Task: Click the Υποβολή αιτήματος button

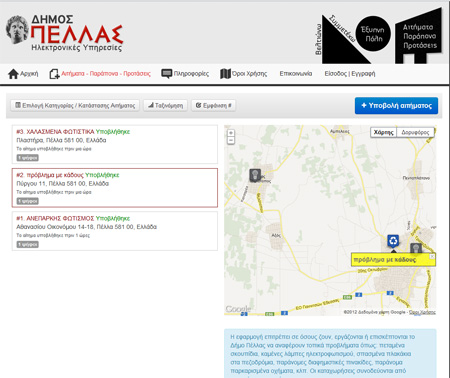Action: point(396,106)
